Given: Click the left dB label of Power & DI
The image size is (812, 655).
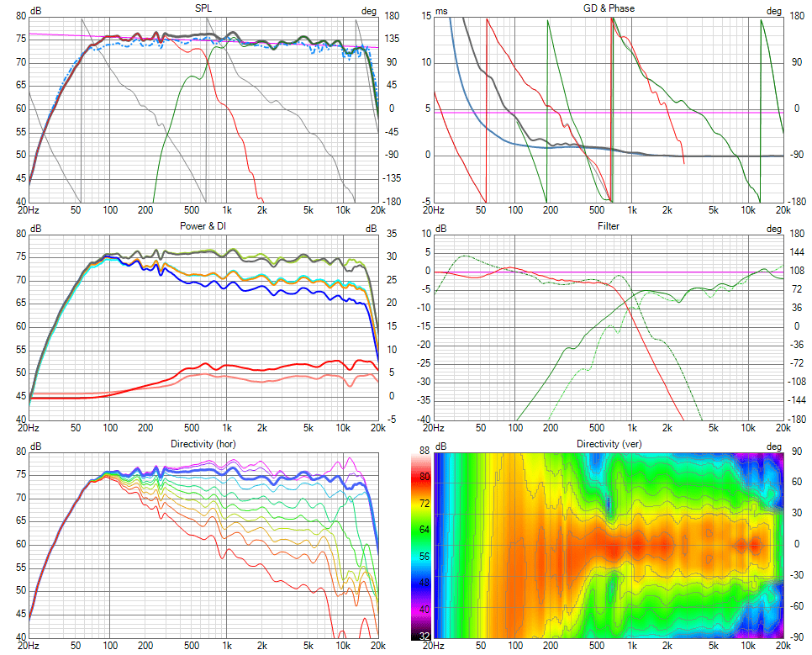Looking at the screenshot, I should click(36, 229).
